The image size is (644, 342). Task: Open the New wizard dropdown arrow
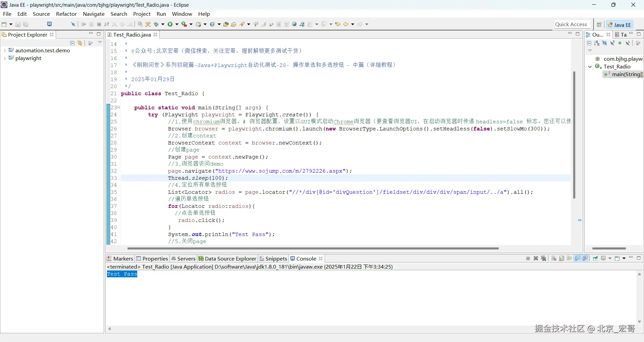[11, 24]
